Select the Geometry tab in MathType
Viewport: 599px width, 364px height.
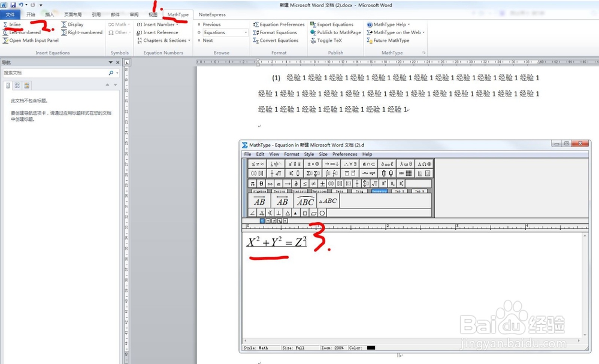pyautogui.click(x=379, y=191)
